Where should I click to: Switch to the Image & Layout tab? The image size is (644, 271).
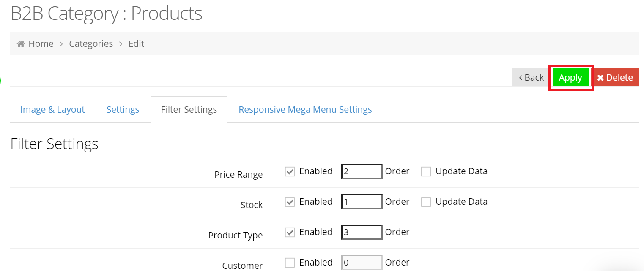click(52, 109)
